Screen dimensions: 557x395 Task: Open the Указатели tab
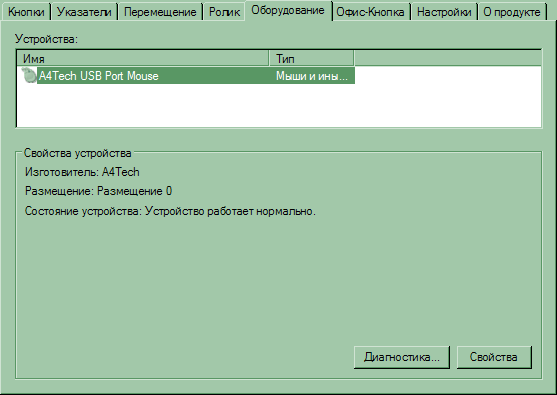pyautogui.click(x=84, y=12)
